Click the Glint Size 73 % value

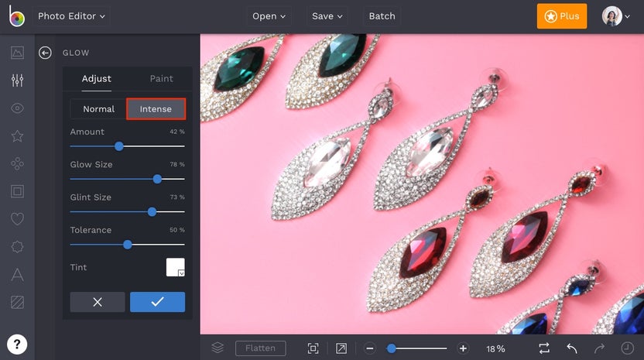coord(177,197)
